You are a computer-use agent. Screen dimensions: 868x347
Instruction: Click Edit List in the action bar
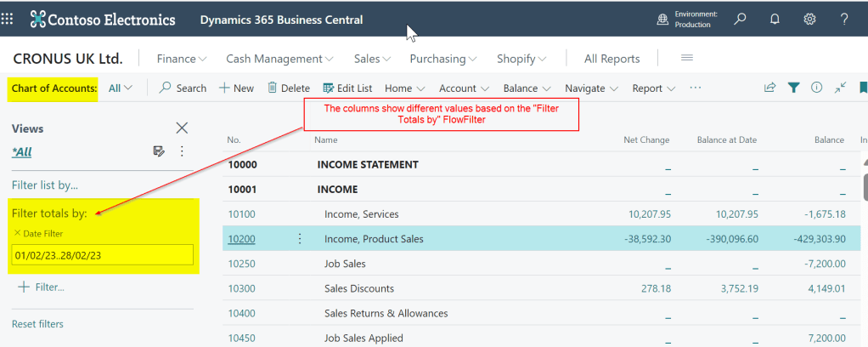[x=347, y=88]
